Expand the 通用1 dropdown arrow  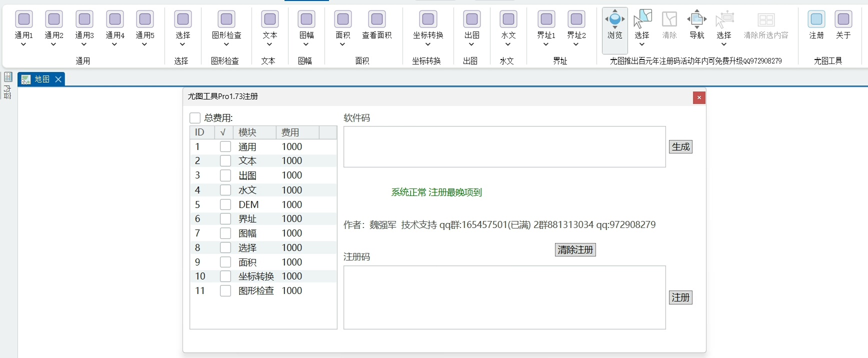pyautogui.click(x=23, y=44)
